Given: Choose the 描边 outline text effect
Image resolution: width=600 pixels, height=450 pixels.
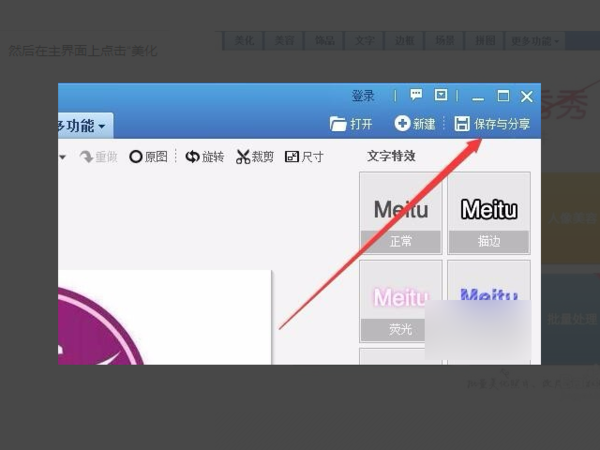Looking at the screenshot, I should pos(489,213).
